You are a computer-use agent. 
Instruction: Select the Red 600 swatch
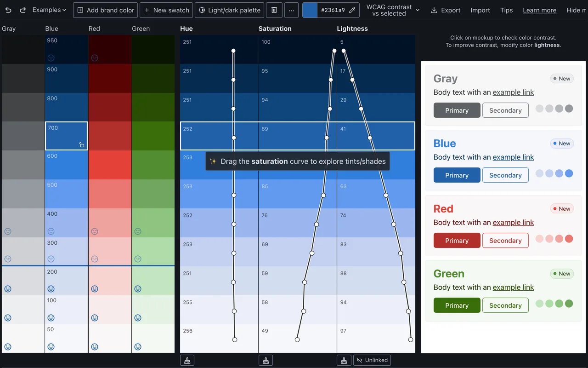(x=110, y=165)
